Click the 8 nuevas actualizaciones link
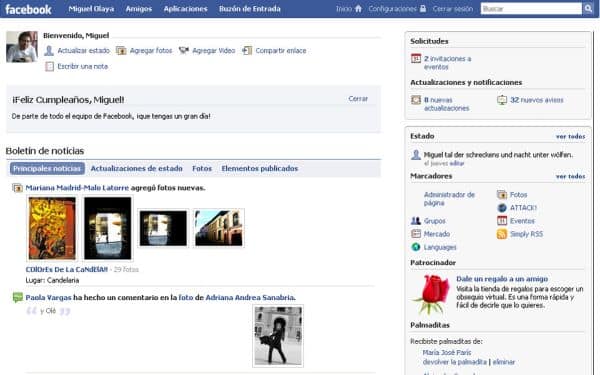Viewport: 600px width, 375px height. tap(446, 104)
